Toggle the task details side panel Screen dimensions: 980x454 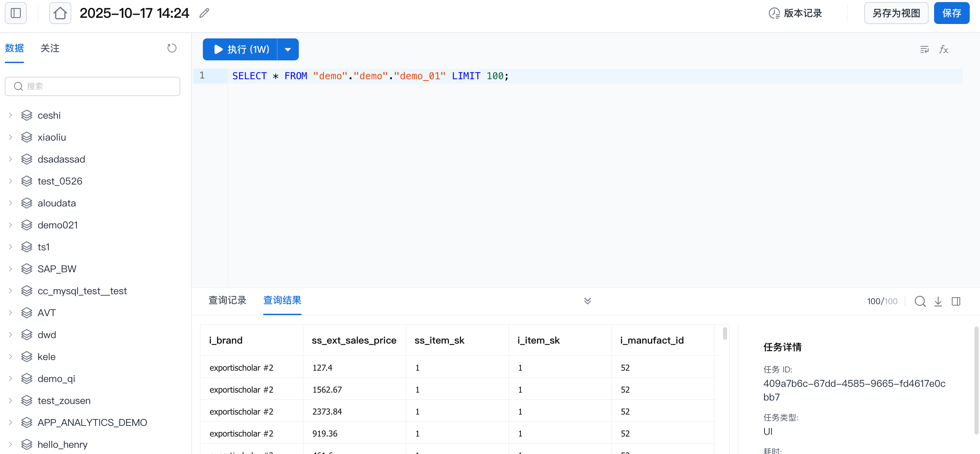(956, 301)
